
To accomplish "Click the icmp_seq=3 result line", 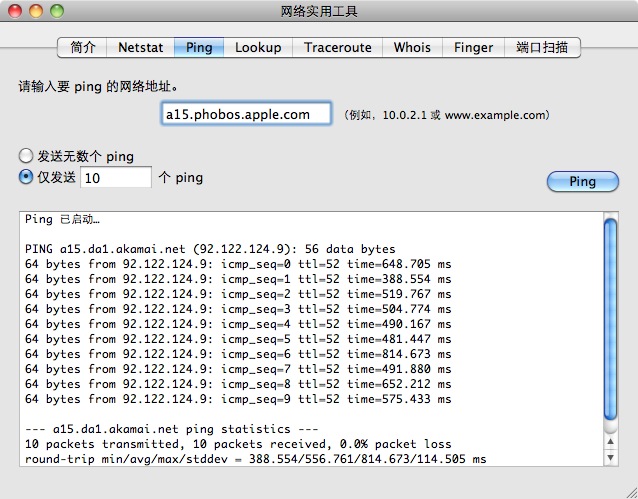I will [238, 309].
